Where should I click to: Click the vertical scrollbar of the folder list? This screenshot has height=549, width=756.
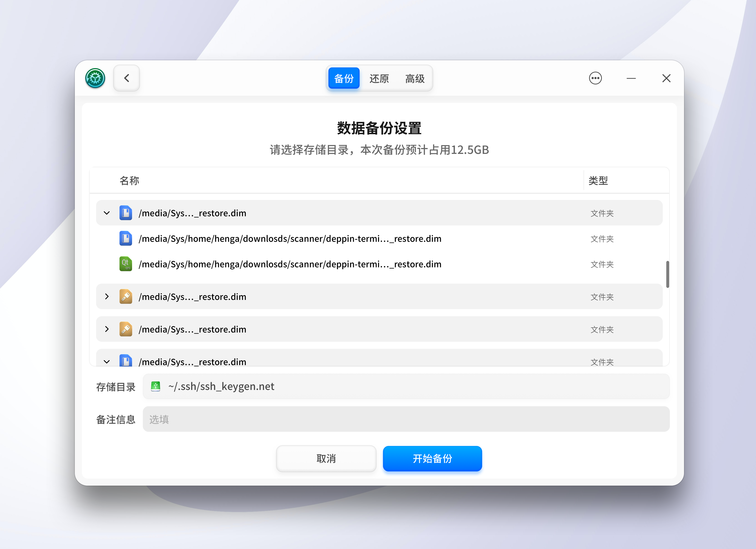[x=668, y=273]
